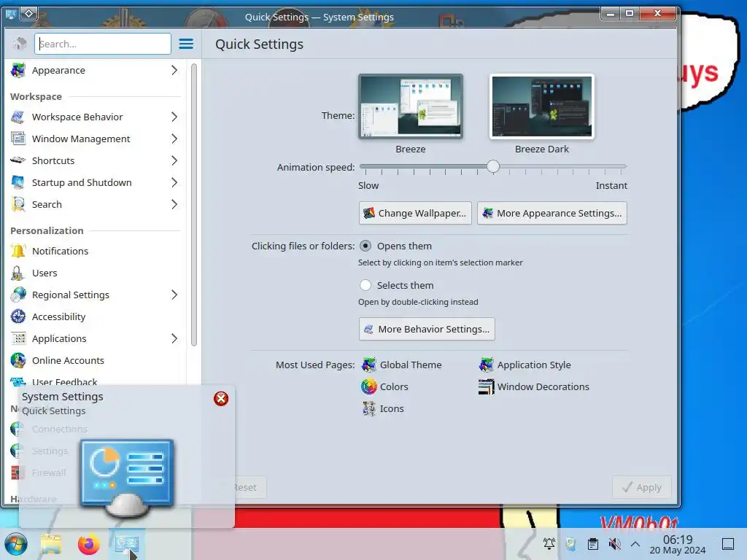Click the Workspace Behavior icon
747x560 pixels.
pos(18,117)
